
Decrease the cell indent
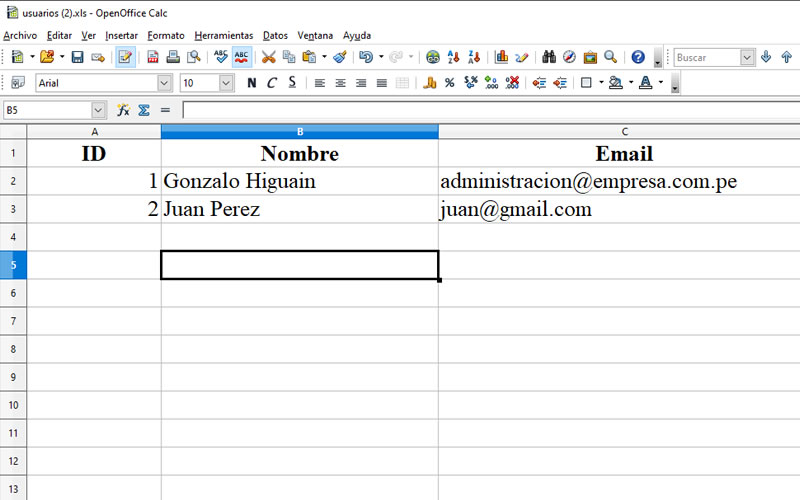pyautogui.click(x=539, y=83)
